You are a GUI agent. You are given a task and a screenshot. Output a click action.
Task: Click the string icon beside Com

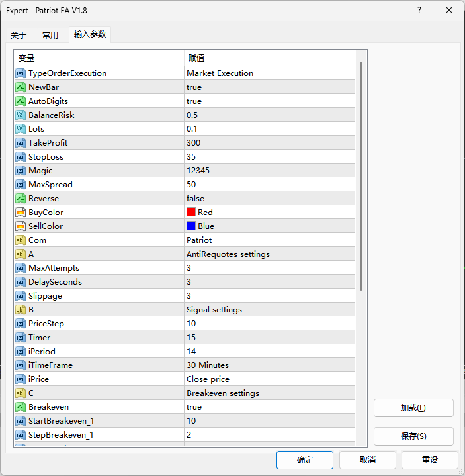[x=21, y=240]
